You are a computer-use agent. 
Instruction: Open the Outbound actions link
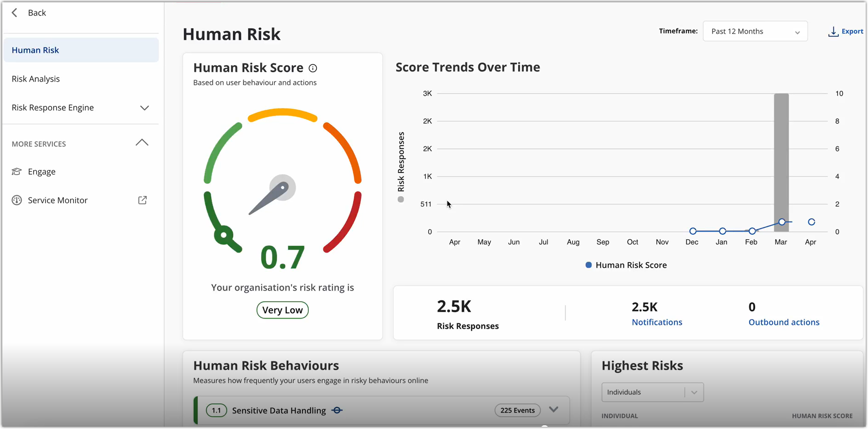click(x=784, y=322)
